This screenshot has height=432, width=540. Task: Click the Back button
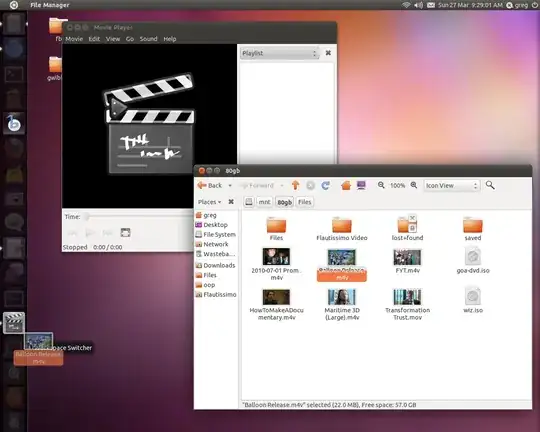[x=210, y=185]
